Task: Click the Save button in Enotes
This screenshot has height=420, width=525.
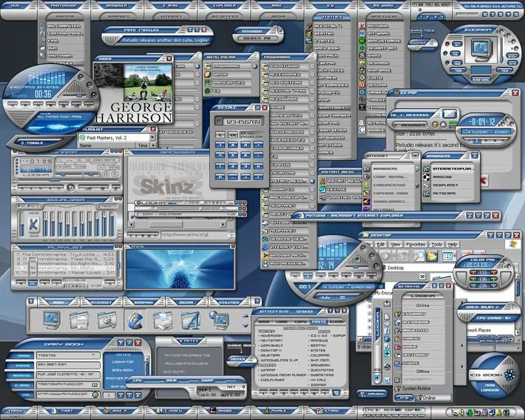Action: [264, 321]
